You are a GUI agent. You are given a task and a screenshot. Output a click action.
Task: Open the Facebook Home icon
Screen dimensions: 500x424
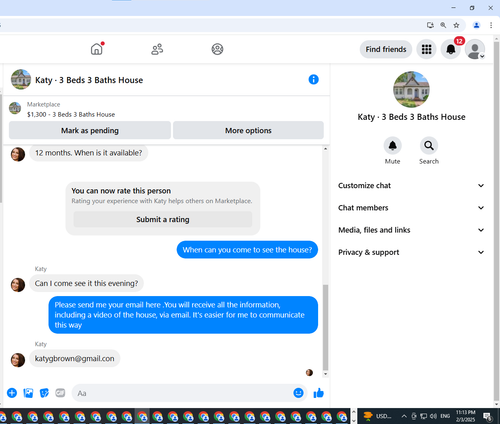97,49
